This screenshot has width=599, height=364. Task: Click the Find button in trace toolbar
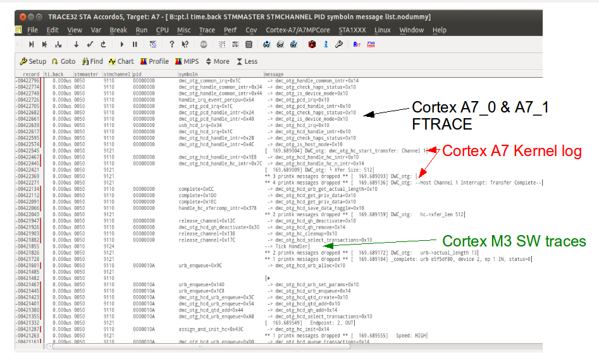coord(92,61)
